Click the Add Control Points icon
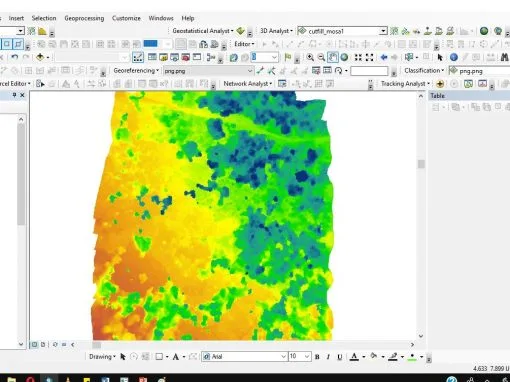 click(260, 71)
